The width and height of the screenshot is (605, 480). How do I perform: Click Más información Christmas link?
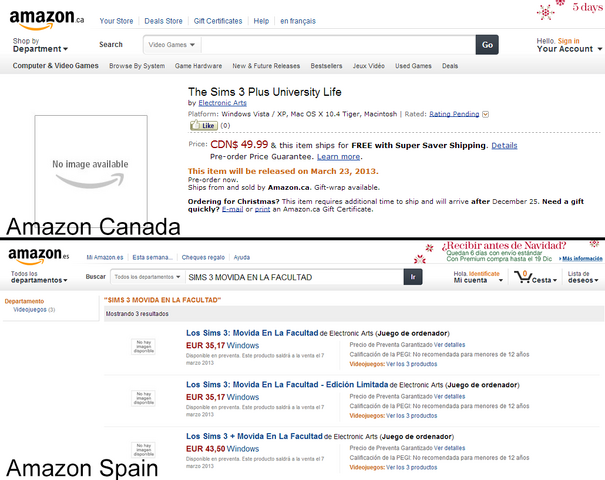[x=582, y=259]
